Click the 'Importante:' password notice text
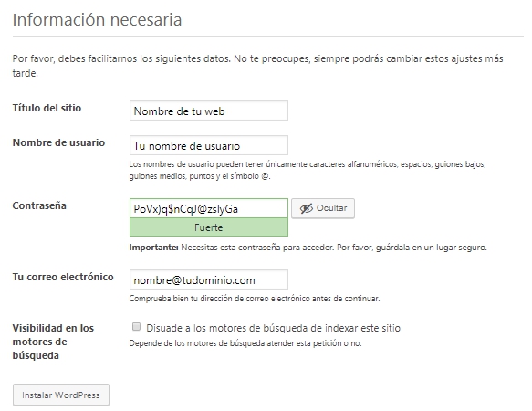The width and height of the screenshot is (532, 411). (x=308, y=248)
